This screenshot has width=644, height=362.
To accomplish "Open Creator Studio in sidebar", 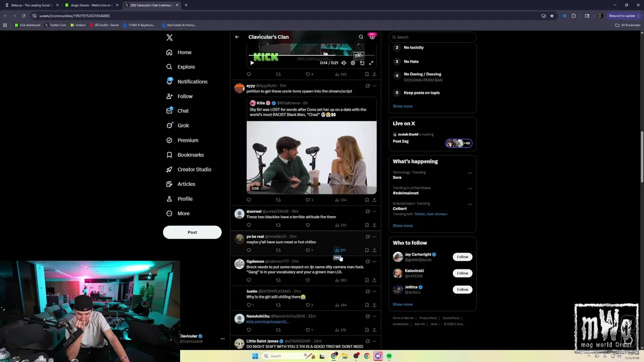I will (x=188, y=169).
